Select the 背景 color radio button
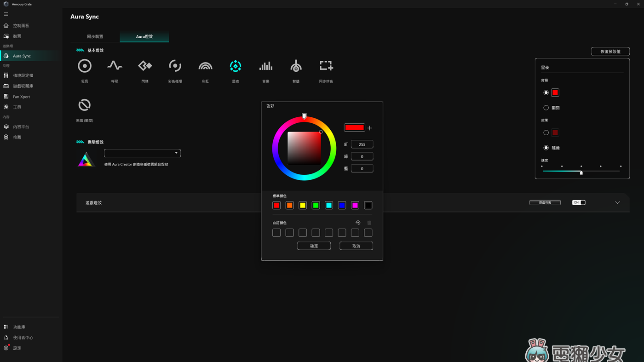Screen dimensions: 644x362 pos(546,92)
